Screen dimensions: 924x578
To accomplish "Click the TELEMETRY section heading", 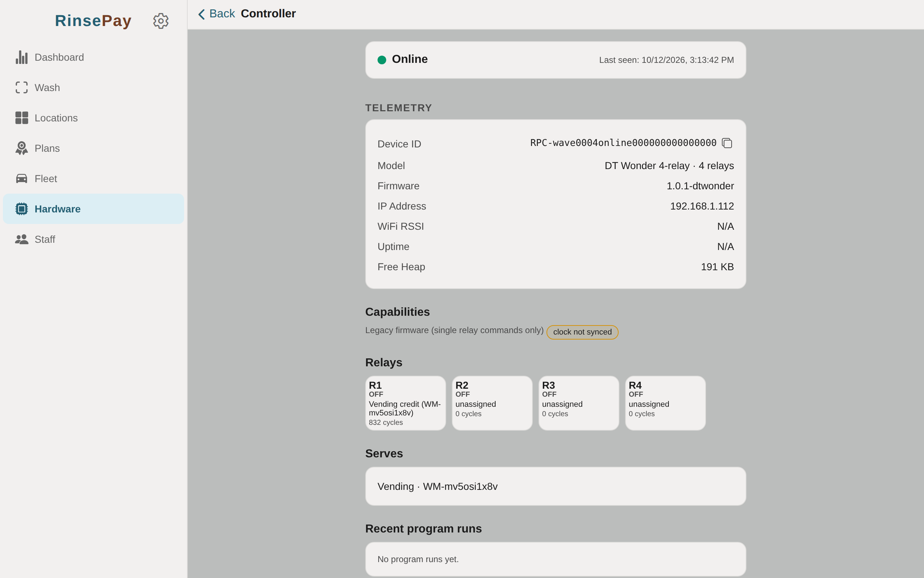I will 398,108.
